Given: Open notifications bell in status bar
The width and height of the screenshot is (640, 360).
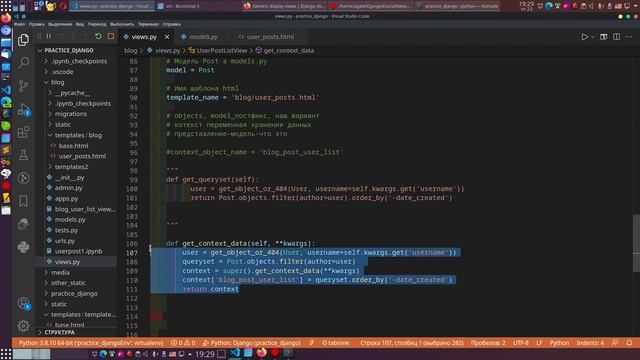Looking at the screenshot, I should pos(629,343).
